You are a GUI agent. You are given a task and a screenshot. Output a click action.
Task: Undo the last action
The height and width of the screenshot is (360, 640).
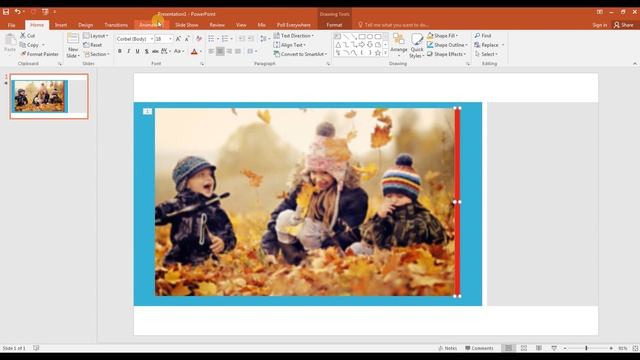click(x=18, y=12)
